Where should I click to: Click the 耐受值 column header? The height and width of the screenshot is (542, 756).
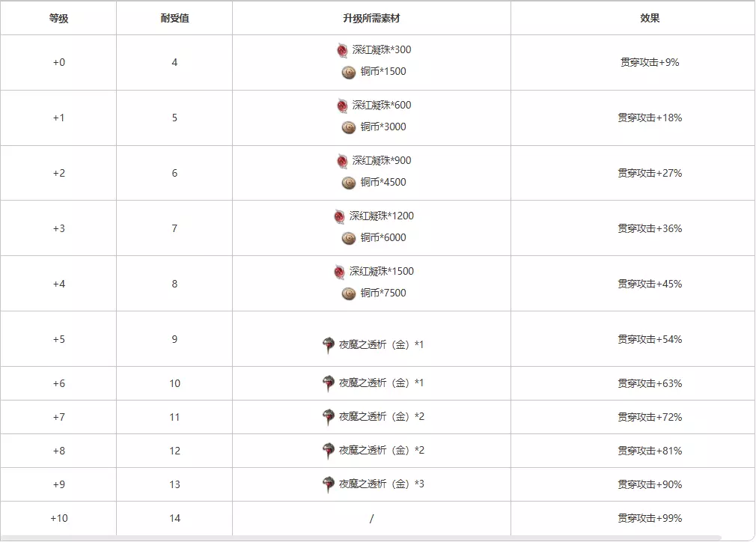[174, 18]
